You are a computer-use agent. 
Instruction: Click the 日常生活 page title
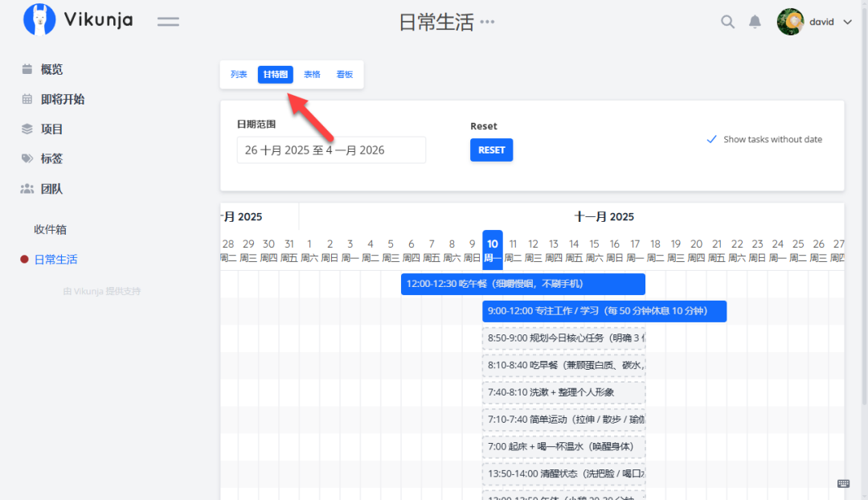436,23
